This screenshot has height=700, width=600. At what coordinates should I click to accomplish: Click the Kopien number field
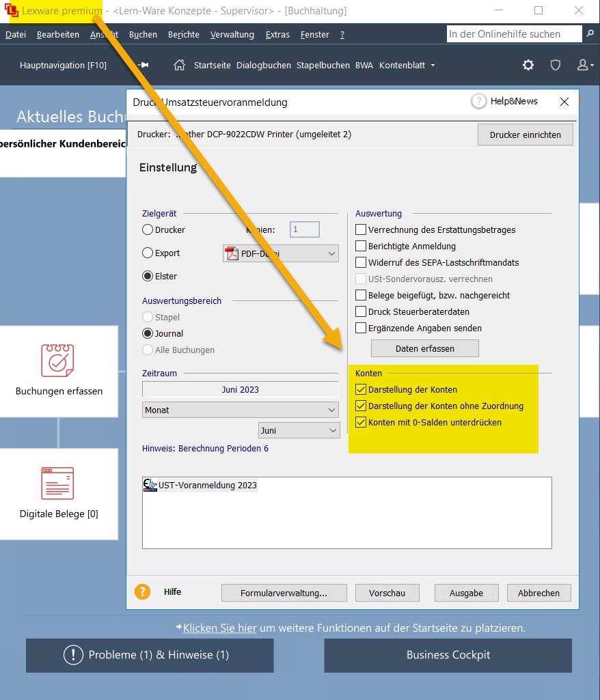pyautogui.click(x=305, y=229)
